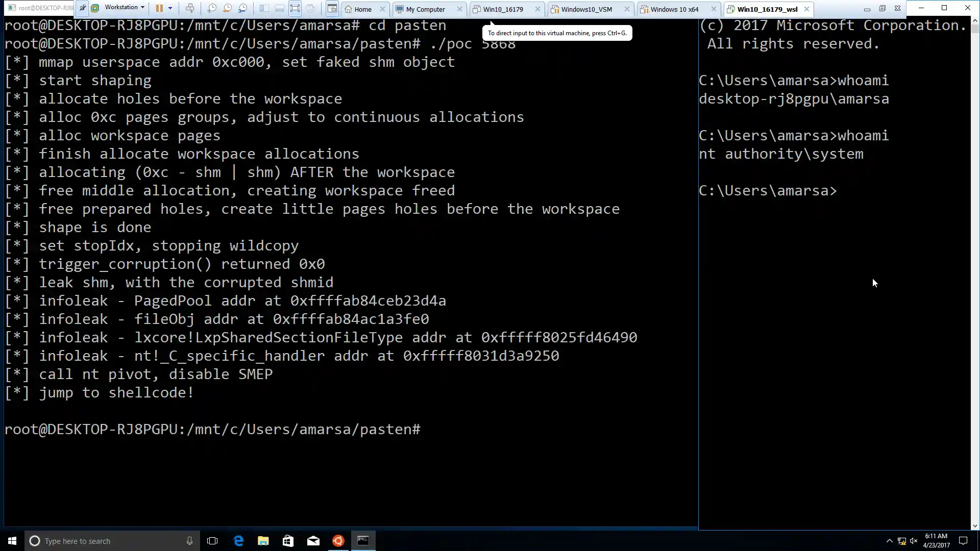The image size is (980, 551).
Task: Open the Workstation dropdown menu
Action: (125, 7)
